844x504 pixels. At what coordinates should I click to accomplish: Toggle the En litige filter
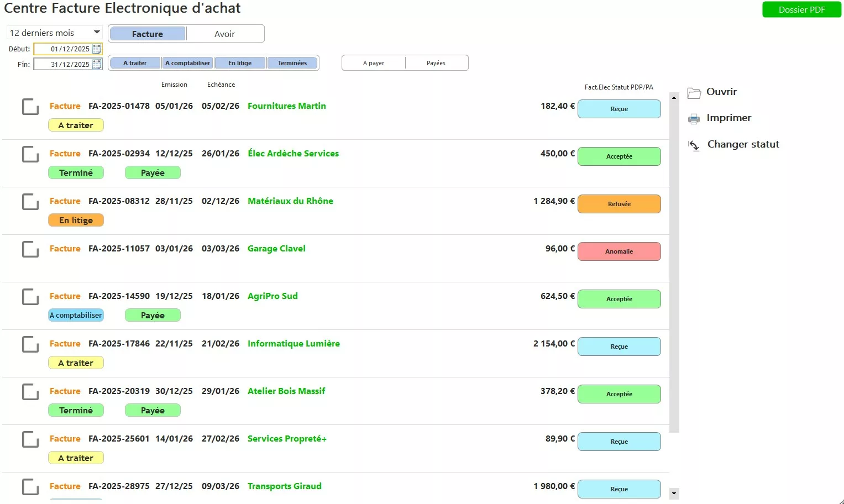pos(240,63)
